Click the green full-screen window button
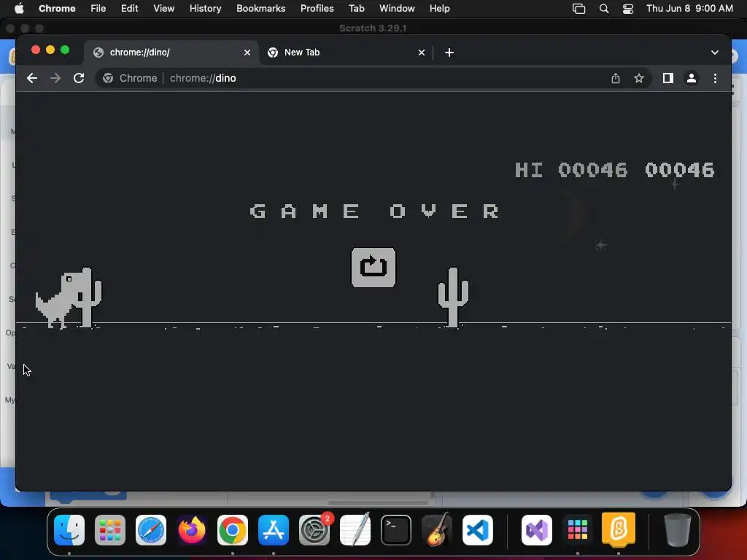 [x=65, y=50]
